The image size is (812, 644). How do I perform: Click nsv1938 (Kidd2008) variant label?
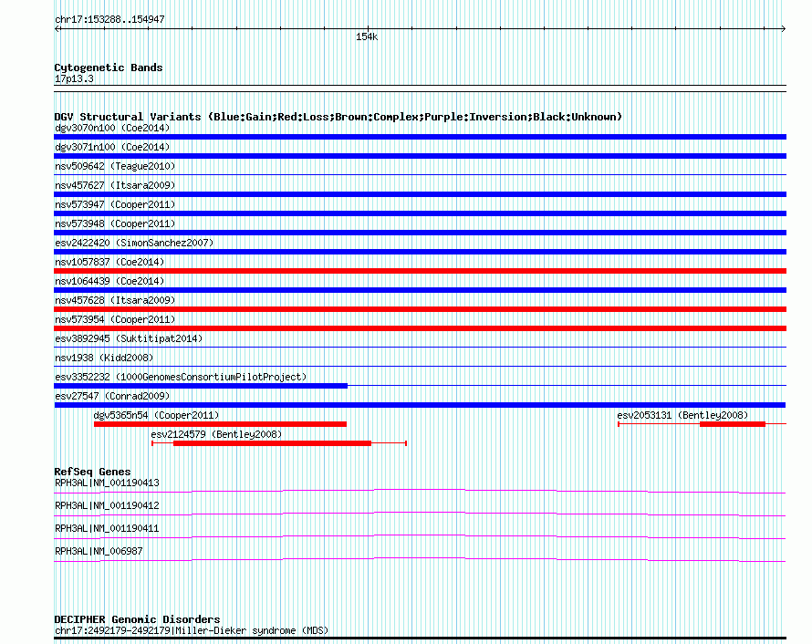tap(104, 358)
